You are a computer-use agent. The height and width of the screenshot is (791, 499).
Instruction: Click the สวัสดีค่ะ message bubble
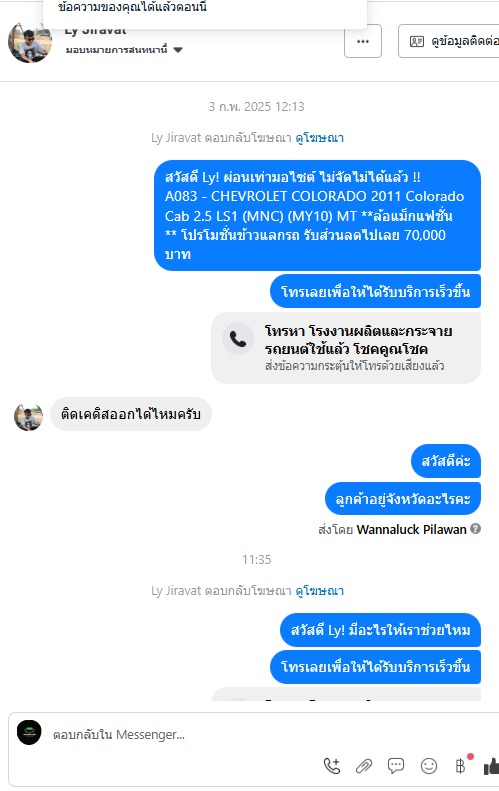pos(446,461)
